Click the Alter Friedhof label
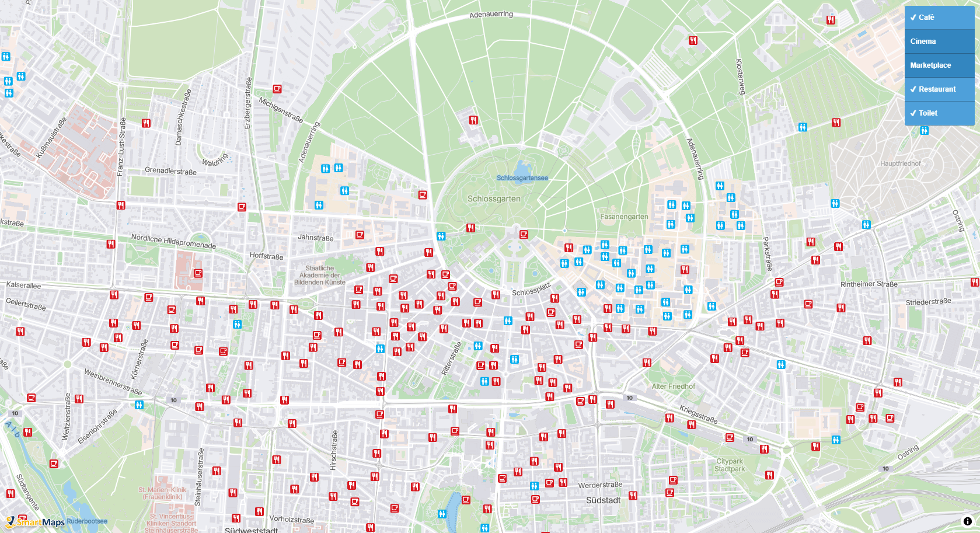The image size is (980, 533). click(674, 386)
